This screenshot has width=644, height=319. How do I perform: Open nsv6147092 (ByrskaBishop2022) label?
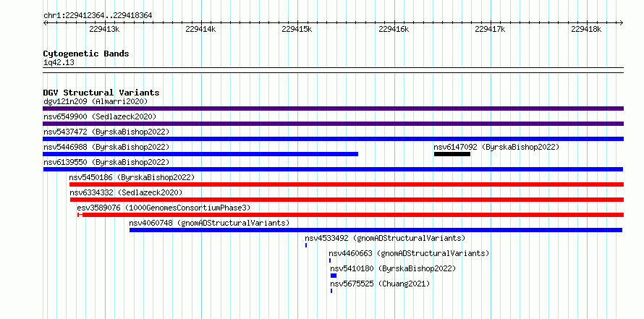[x=496, y=147]
